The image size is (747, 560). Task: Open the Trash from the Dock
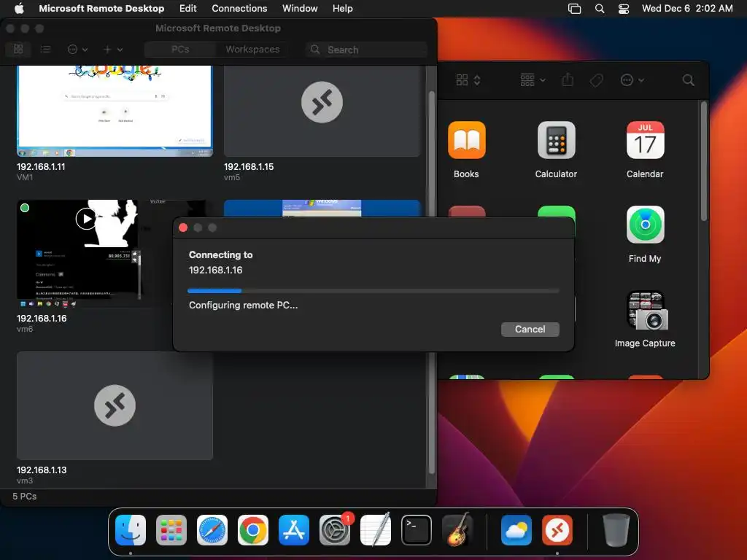click(x=616, y=530)
